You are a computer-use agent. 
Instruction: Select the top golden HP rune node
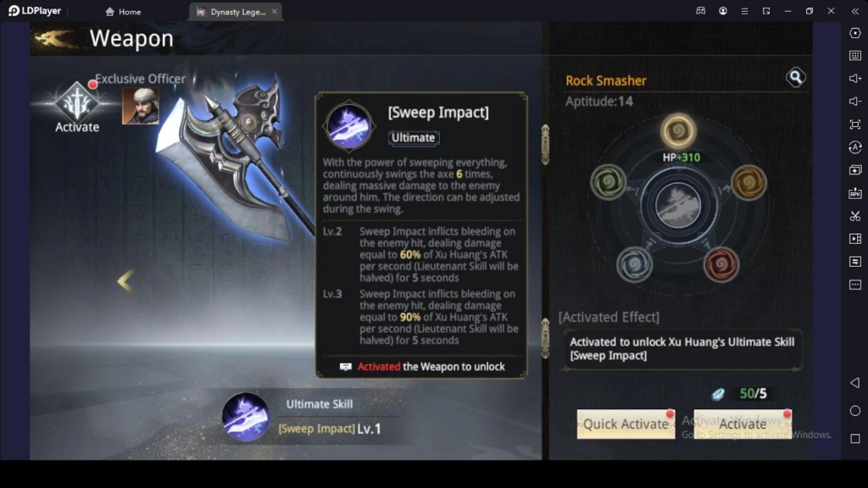678,131
